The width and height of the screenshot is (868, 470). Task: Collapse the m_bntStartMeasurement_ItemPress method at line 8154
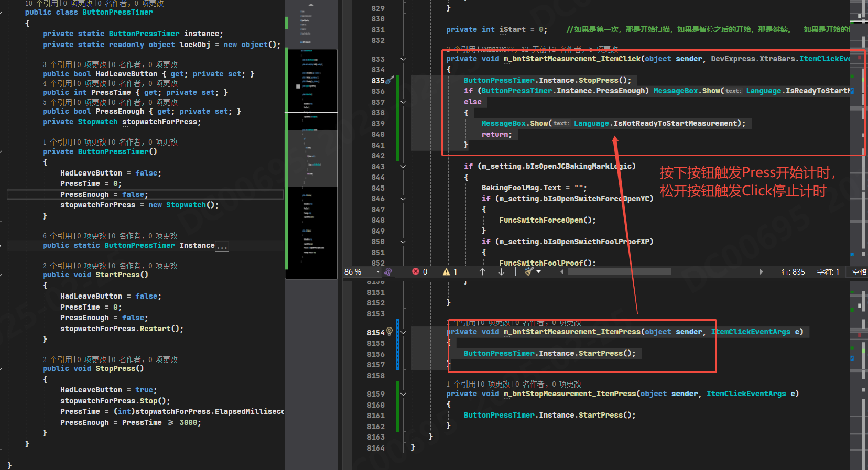tap(403, 332)
